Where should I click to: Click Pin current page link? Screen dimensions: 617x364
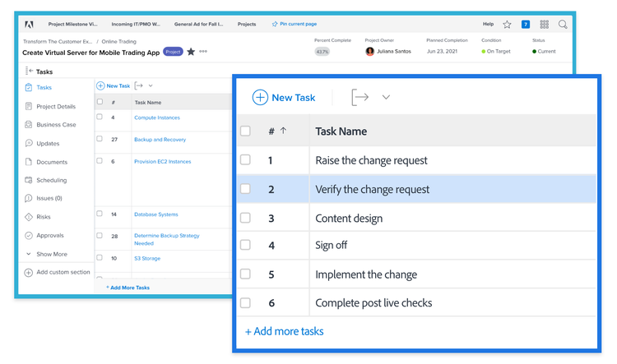[x=299, y=24]
